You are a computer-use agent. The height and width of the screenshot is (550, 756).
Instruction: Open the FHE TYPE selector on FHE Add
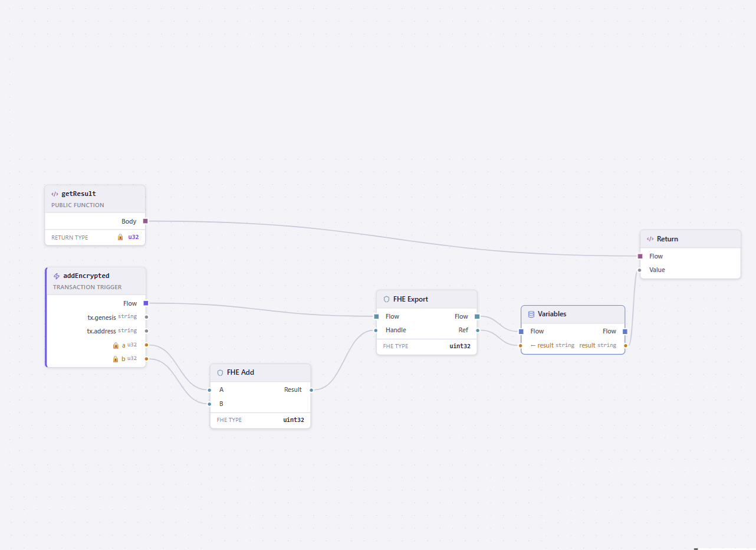point(293,420)
